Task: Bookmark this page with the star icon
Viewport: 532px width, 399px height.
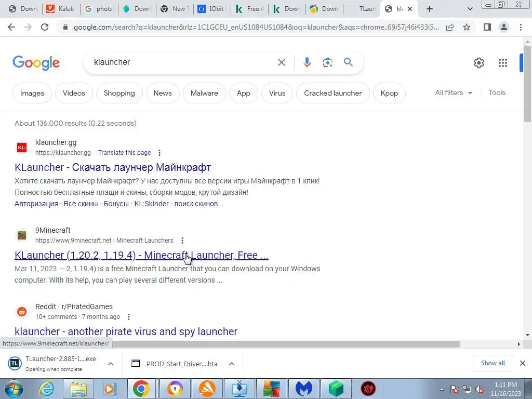Action: (467, 27)
